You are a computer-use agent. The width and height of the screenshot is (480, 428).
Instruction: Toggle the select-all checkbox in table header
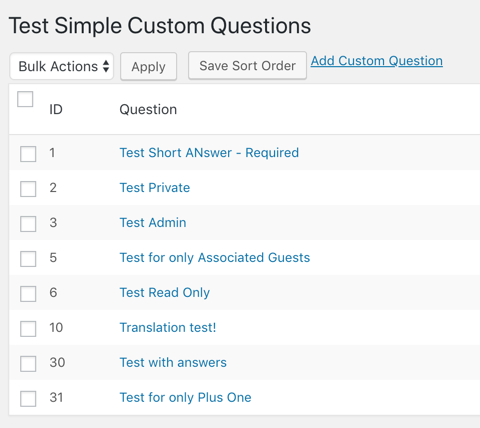tap(25, 99)
